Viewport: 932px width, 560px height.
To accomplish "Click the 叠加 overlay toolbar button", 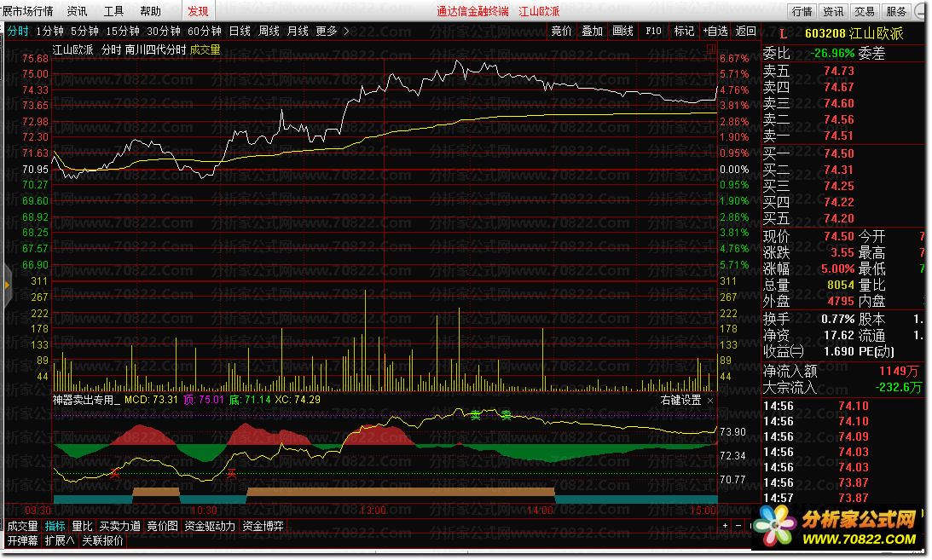I will (592, 31).
